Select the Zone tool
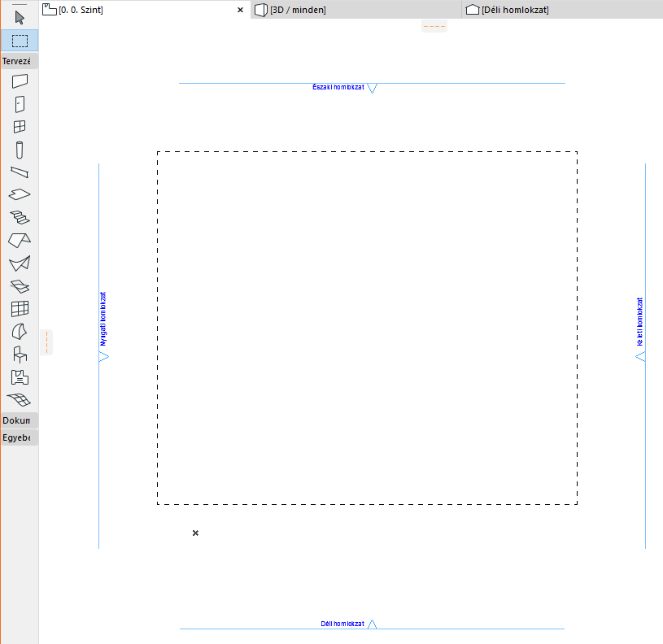Screen dimensions: 663x644 (20, 377)
